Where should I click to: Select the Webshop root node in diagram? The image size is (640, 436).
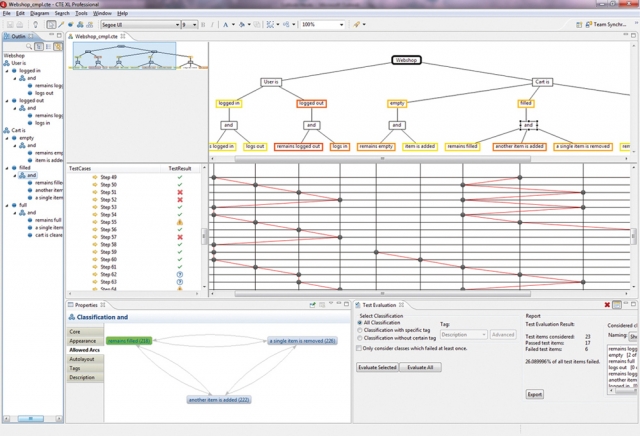(406, 60)
